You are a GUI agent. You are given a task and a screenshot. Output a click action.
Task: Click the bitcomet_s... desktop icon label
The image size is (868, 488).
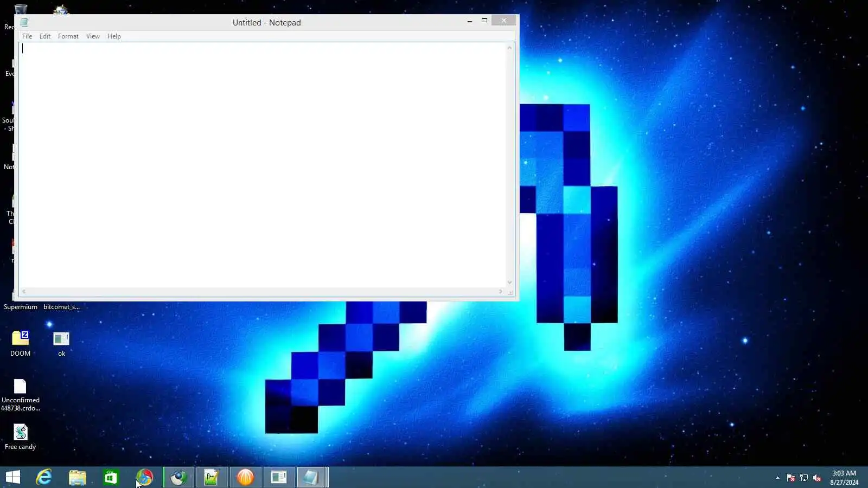coord(61,307)
